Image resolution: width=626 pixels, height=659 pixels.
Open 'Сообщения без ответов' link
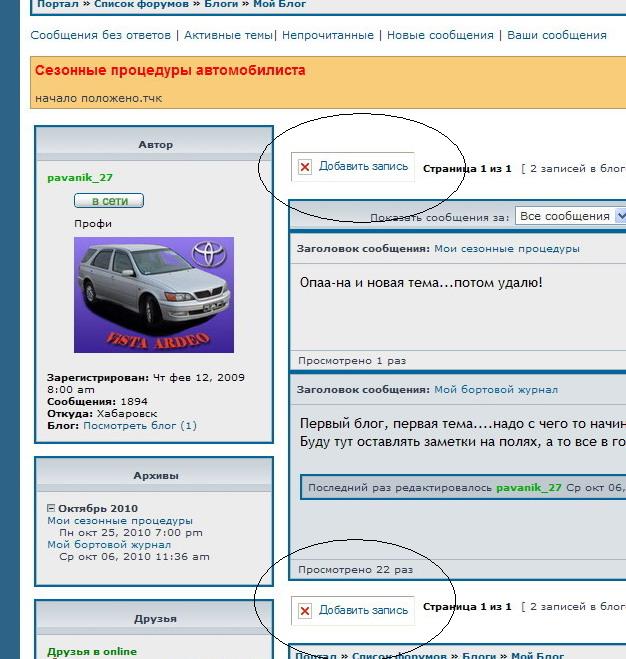(101, 35)
